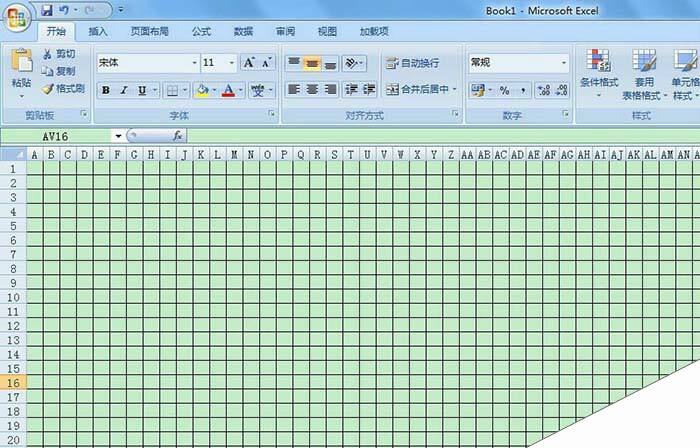
Task: Open the text orientation tool
Action: coord(352,63)
